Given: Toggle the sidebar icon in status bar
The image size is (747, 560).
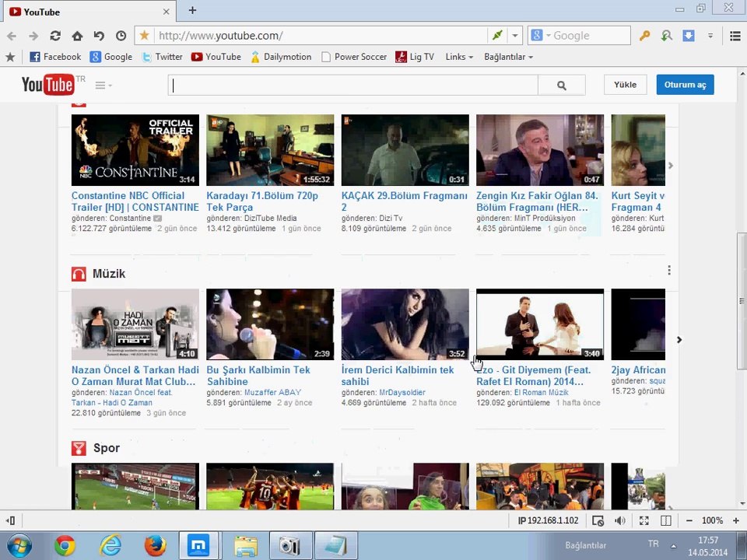Looking at the screenshot, I should (x=10, y=520).
